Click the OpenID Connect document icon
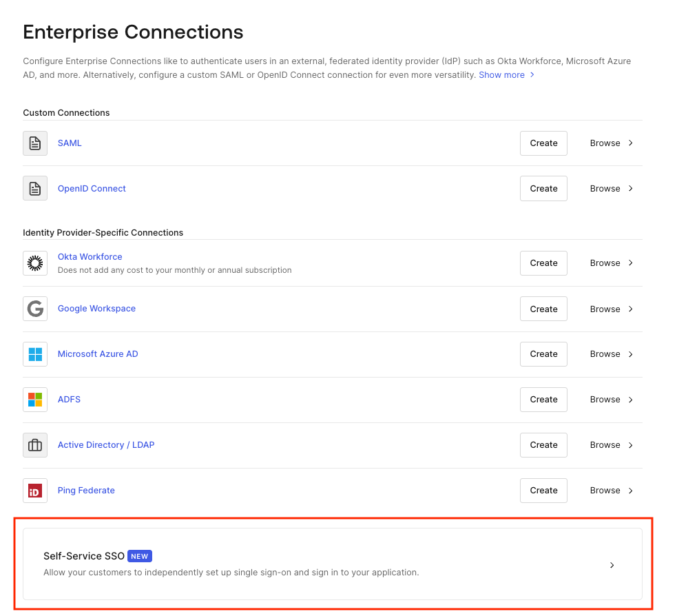 [35, 188]
